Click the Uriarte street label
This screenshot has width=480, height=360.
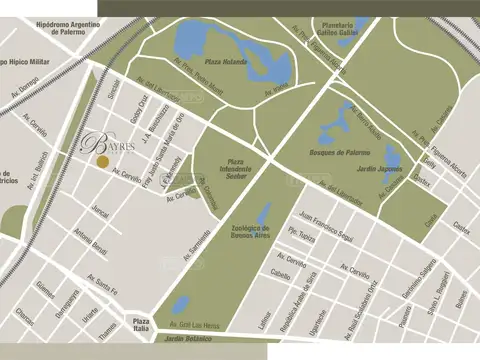[90, 315]
